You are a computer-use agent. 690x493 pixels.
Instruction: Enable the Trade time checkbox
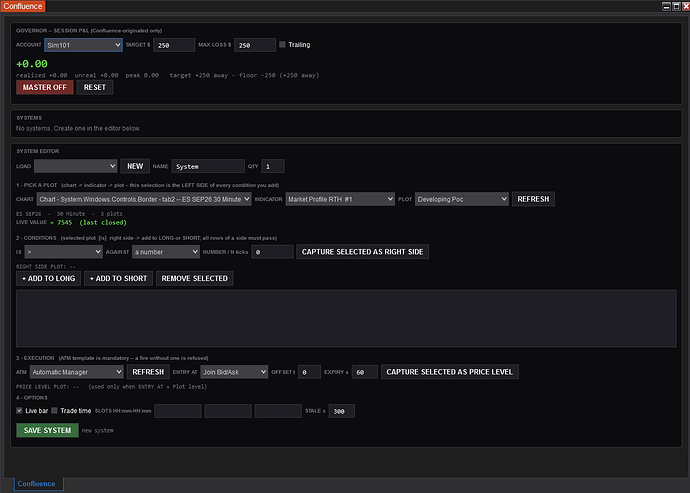coord(55,411)
